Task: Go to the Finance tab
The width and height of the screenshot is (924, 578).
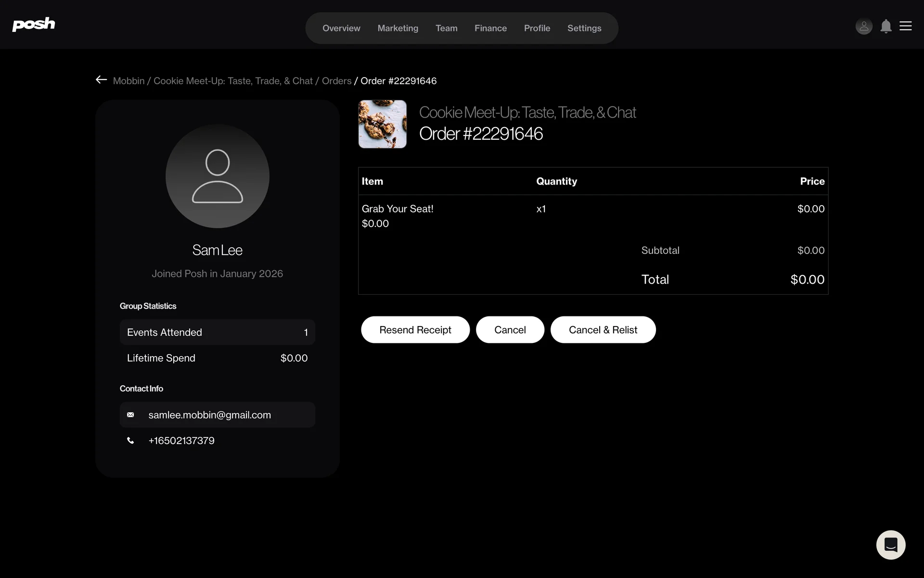Action: 490,28
